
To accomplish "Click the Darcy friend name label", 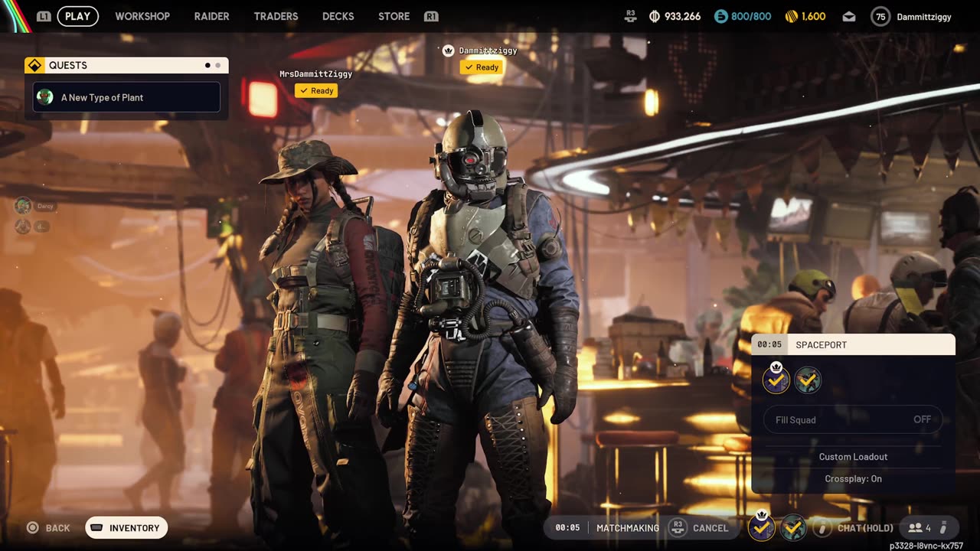I will pos(45,207).
